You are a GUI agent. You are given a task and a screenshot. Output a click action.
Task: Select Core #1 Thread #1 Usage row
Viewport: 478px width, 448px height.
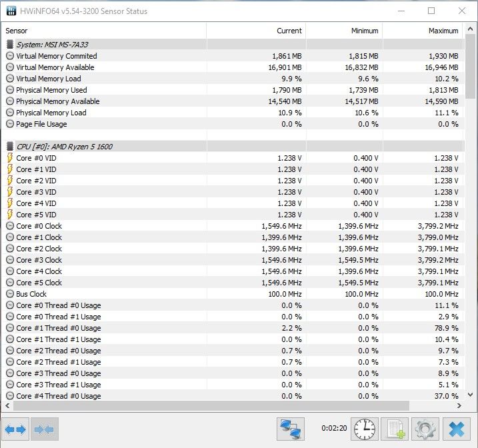233,339
